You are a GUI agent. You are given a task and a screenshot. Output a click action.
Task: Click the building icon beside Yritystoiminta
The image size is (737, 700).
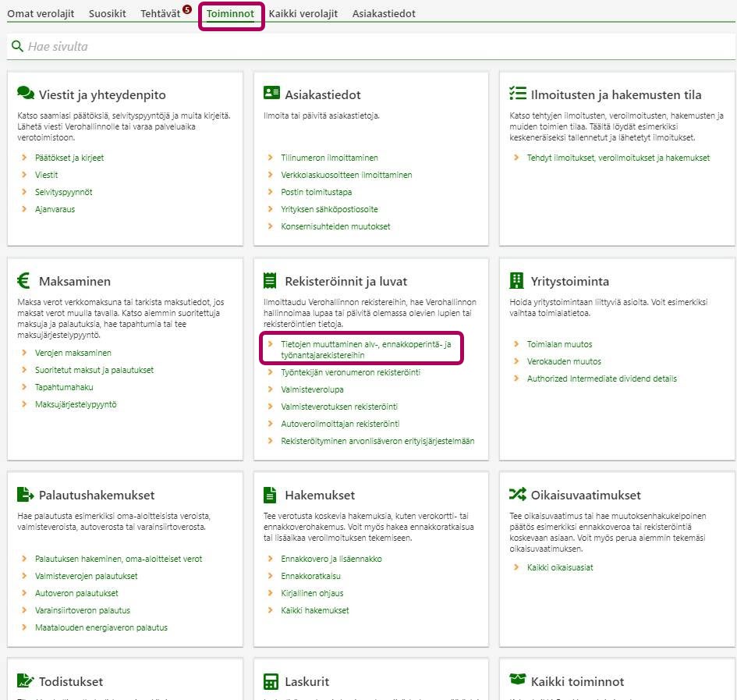pyautogui.click(x=516, y=280)
